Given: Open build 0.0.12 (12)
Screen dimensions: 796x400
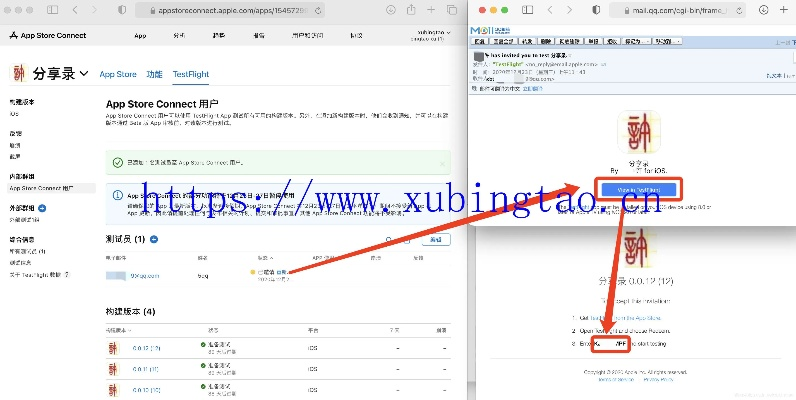Looking at the screenshot, I should [146, 348].
